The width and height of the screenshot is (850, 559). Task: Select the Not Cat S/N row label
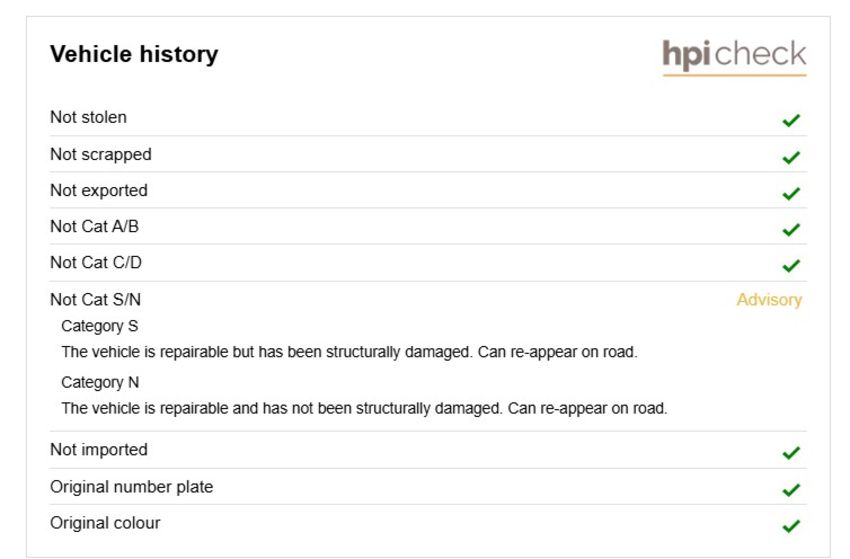pyautogui.click(x=95, y=299)
